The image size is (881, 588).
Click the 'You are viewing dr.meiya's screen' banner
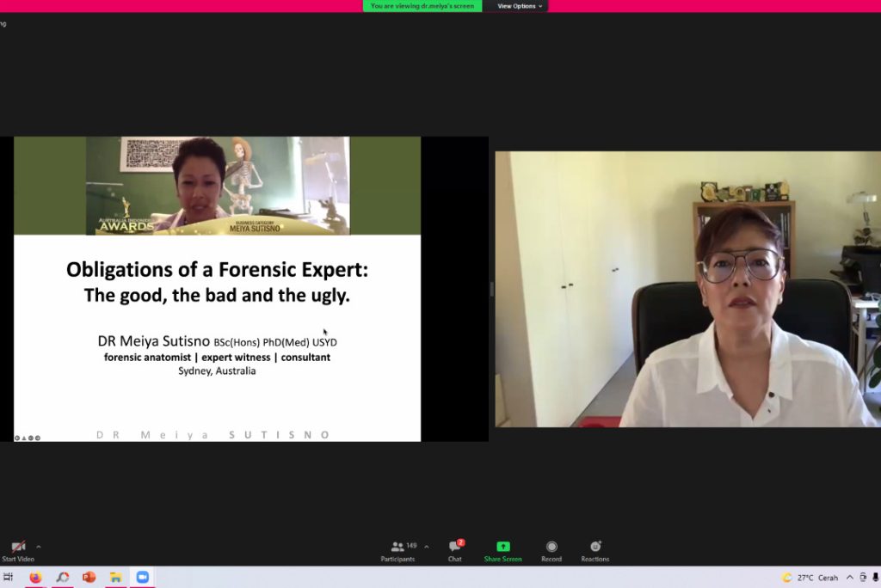click(422, 6)
